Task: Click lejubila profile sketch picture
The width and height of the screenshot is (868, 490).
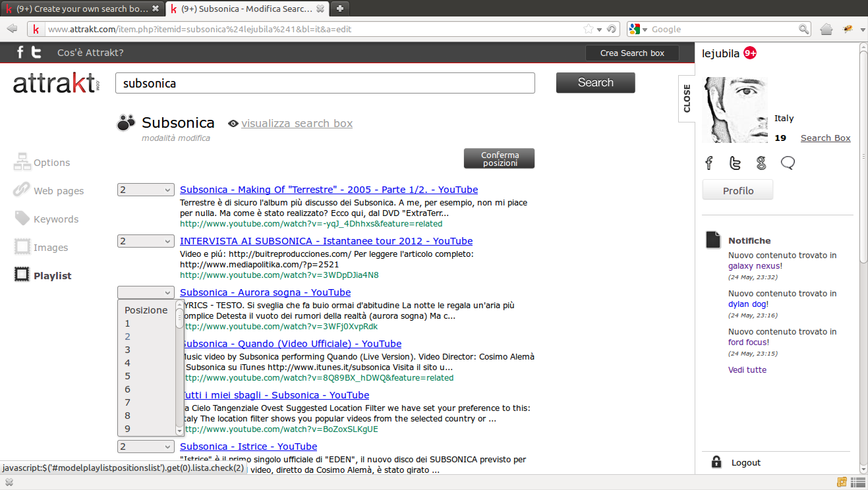Action: click(x=735, y=110)
